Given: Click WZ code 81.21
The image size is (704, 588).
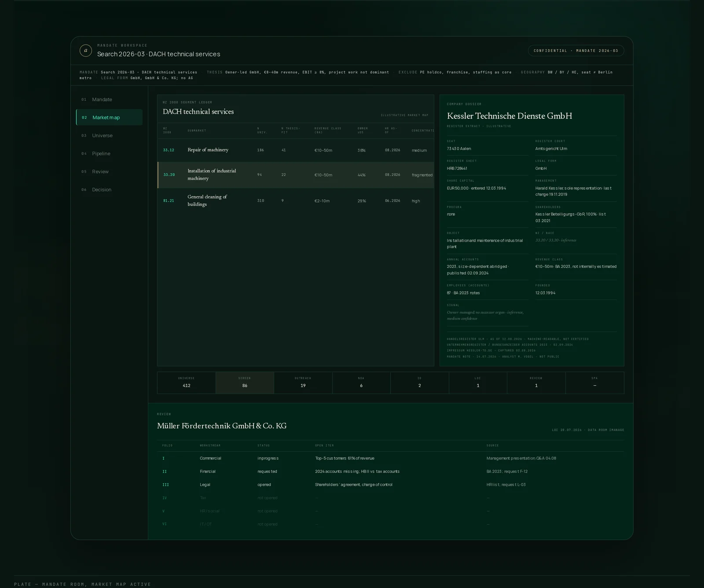Looking at the screenshot, I should tap(169, 201).
